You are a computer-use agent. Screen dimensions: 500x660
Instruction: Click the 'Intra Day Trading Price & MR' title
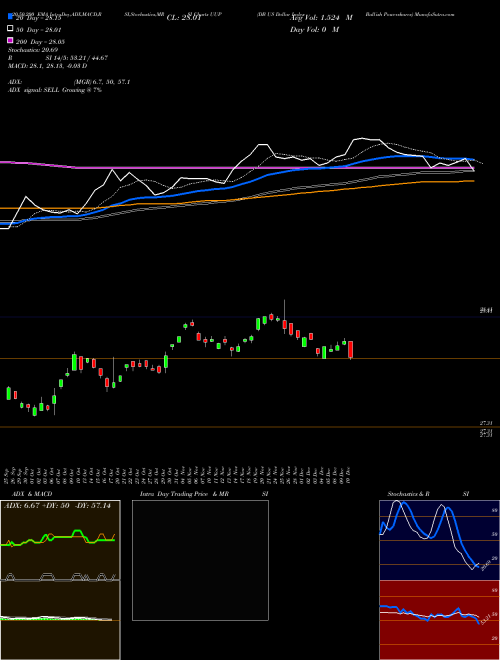tap(184, 494)
